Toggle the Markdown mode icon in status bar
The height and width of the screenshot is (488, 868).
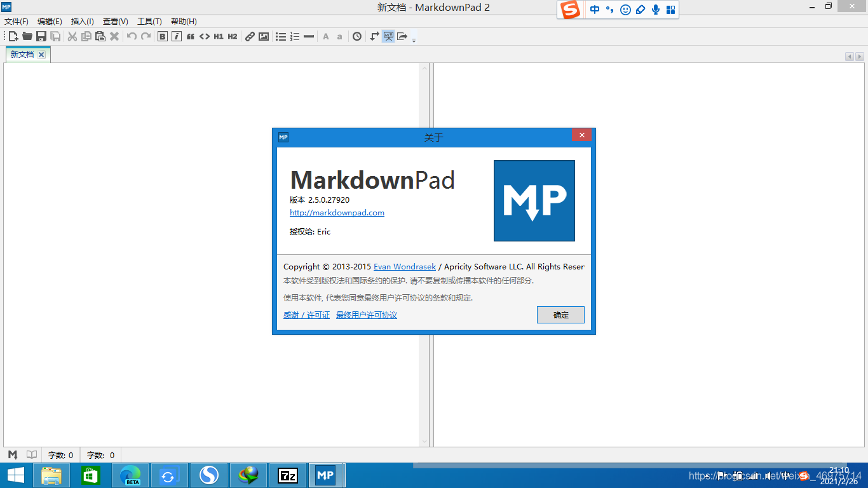click(x=13, y=455)
